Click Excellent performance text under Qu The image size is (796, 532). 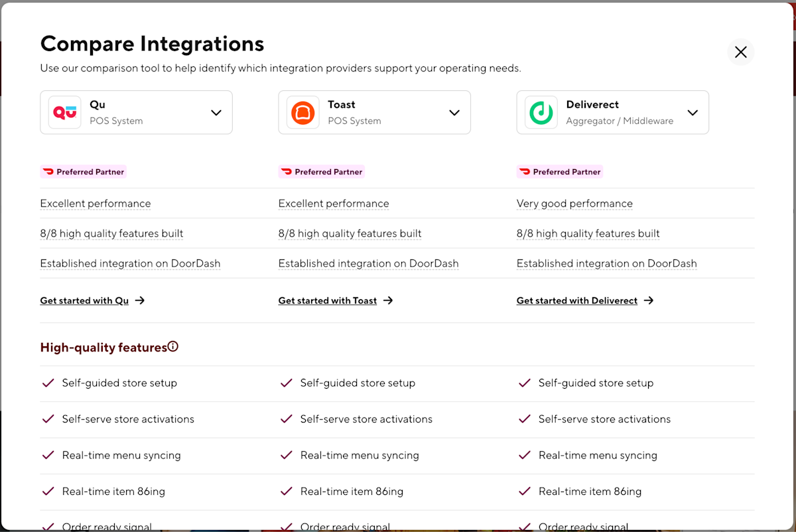pyautogui.click(x=96, y=204)
